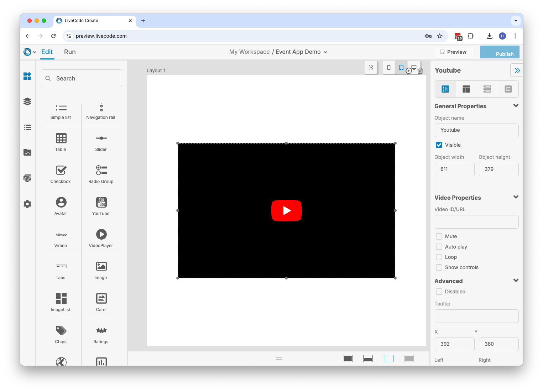Open the last inspector tab with list icon

click(508, 89)
